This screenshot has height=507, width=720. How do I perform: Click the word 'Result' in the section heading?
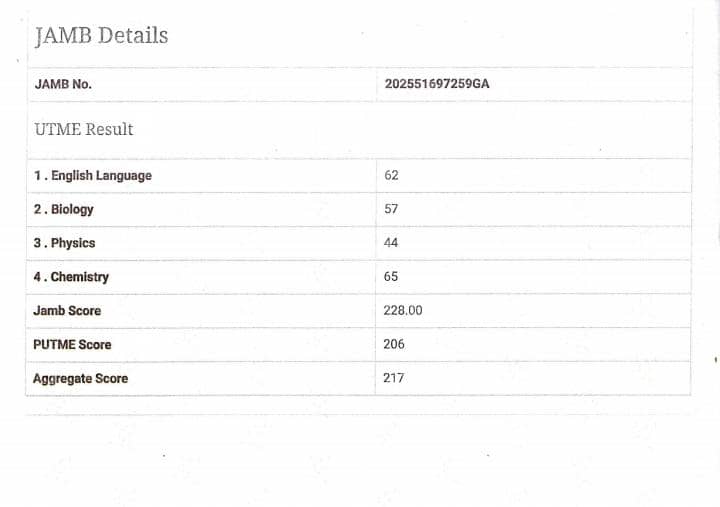pos(109,129)
